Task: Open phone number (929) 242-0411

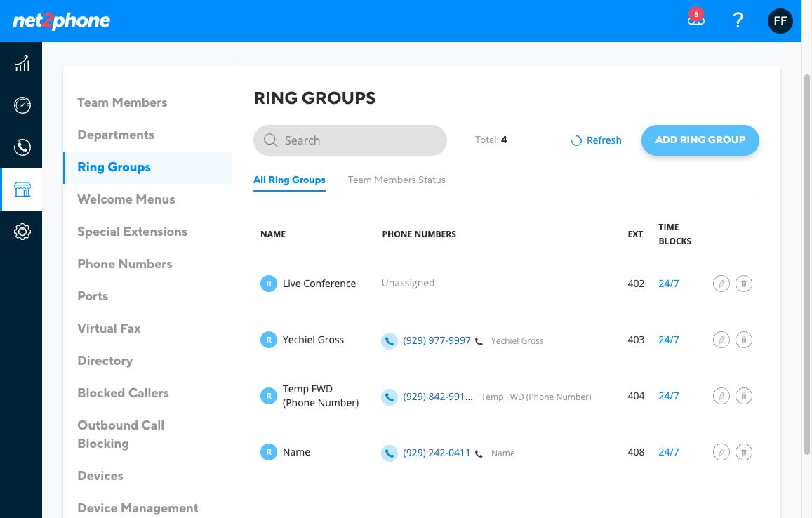Action: [437, 453]
